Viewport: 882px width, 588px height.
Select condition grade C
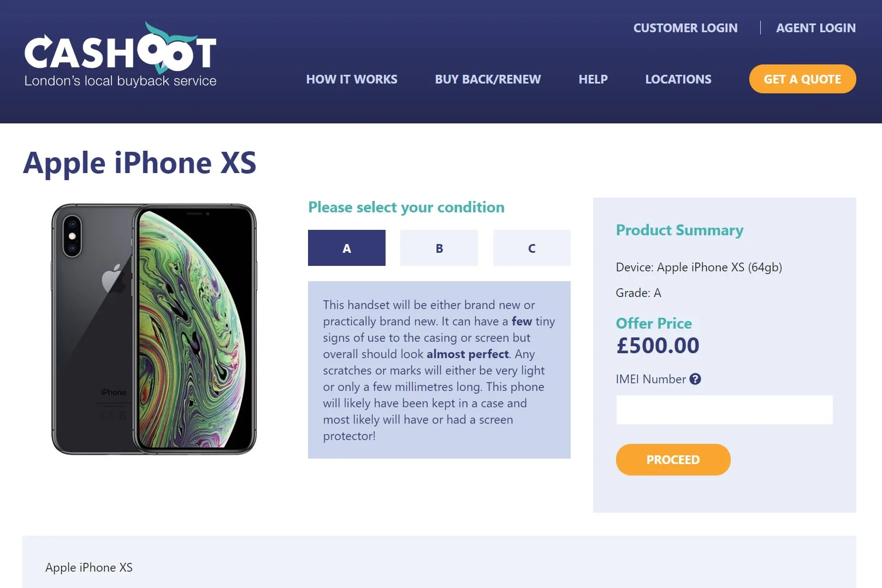pos(531,248)
